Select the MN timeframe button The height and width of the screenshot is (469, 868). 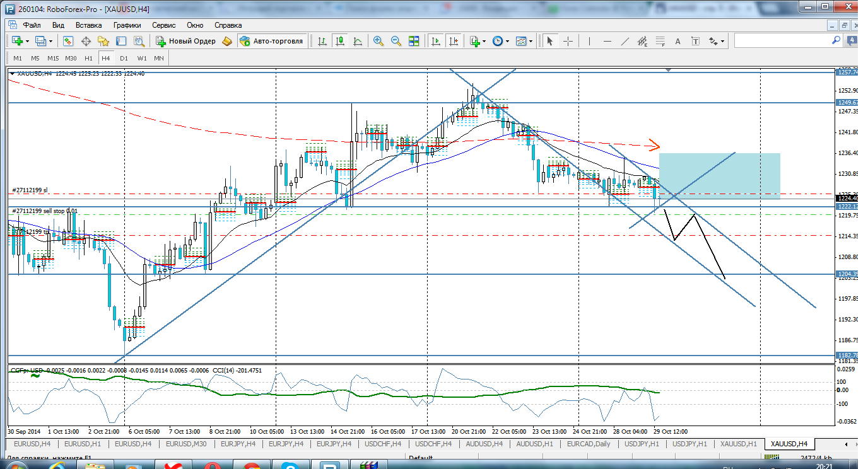click(159, 58)
